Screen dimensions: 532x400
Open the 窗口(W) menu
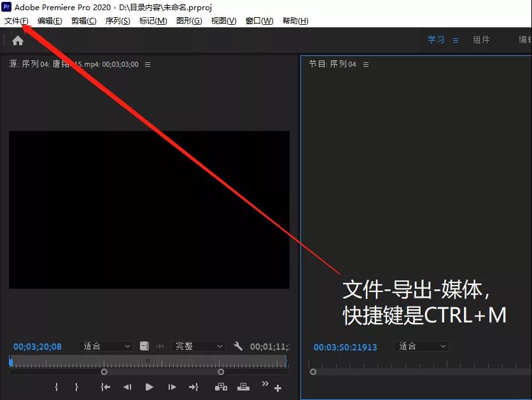tap(259, 21)
